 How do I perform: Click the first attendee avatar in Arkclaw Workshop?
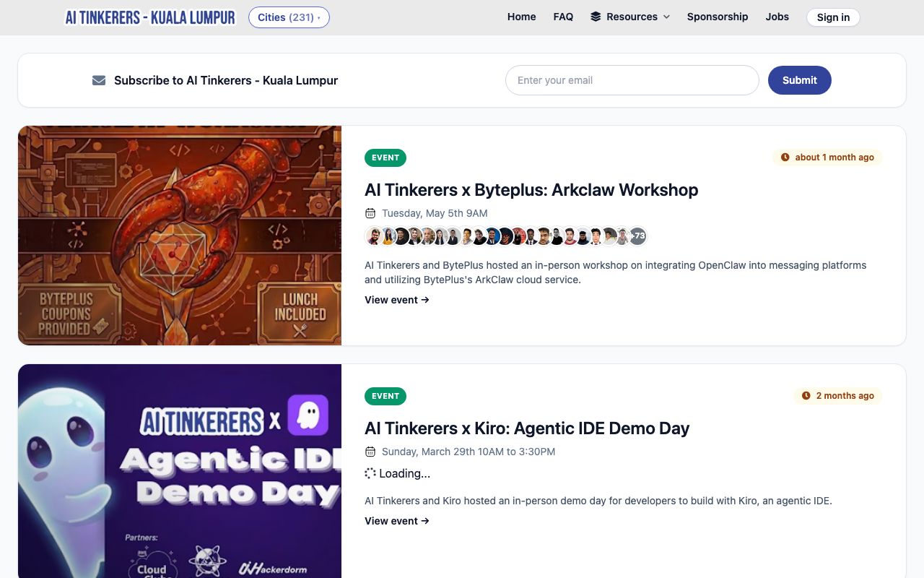[374, 236]
